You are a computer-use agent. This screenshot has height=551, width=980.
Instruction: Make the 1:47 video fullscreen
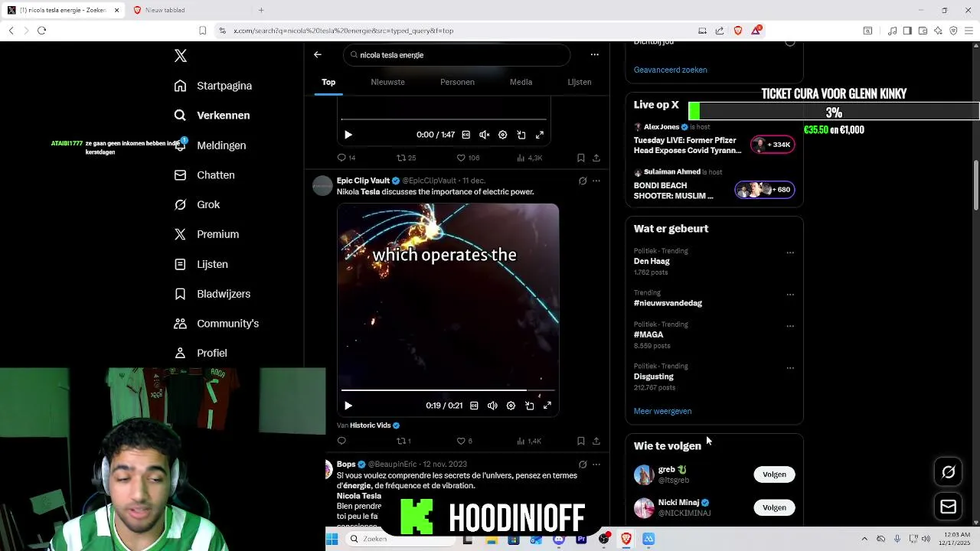(x=539, y=135)
